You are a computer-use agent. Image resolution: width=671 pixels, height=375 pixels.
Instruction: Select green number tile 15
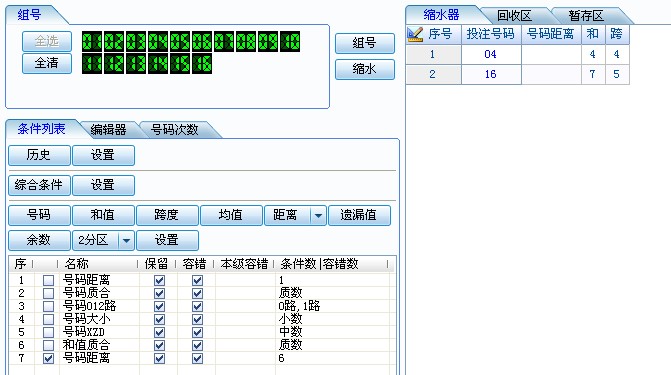click(x=180, y=63)
